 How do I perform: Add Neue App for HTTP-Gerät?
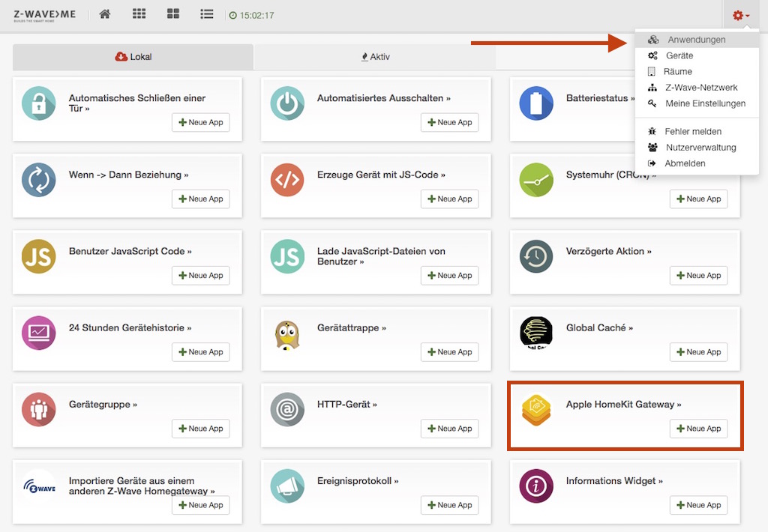[x=449, y=429]
